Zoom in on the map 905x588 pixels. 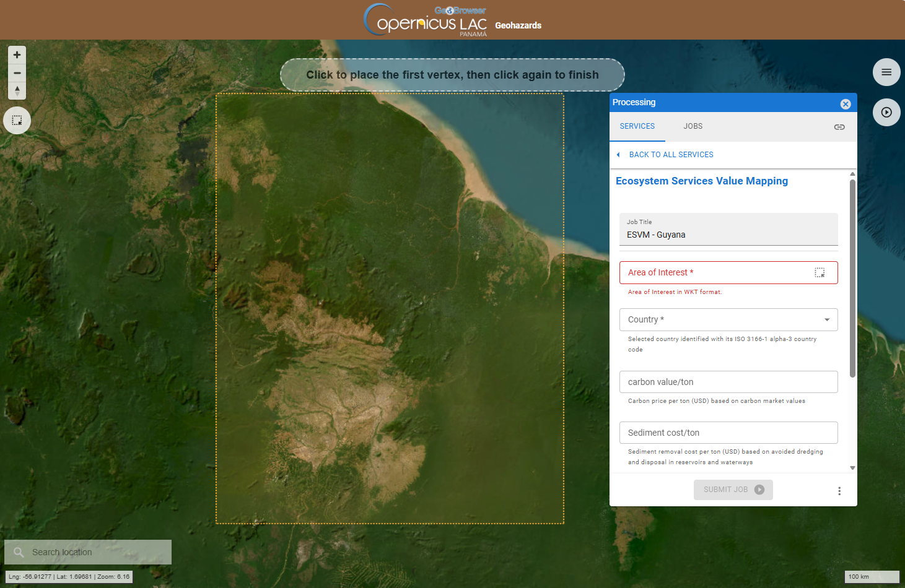pyautogui.click(x=17, y=55)
